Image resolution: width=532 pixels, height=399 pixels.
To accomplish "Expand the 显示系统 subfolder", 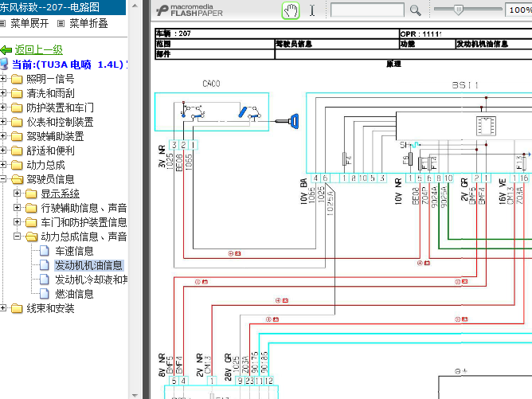I will 17,194.
